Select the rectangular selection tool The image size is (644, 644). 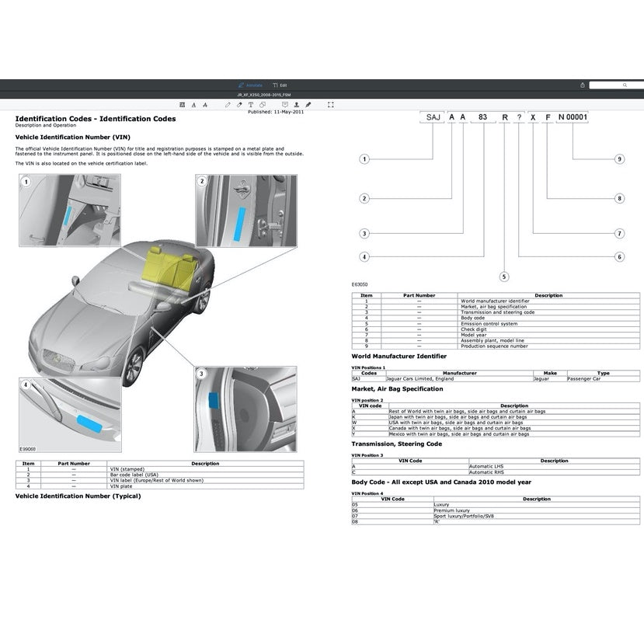(x=329, y=105)
